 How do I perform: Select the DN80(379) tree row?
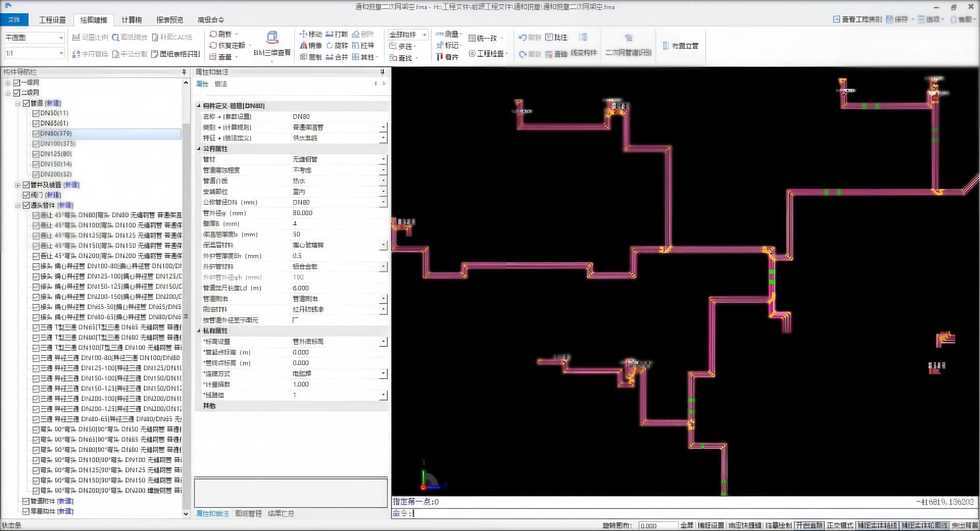106,134
